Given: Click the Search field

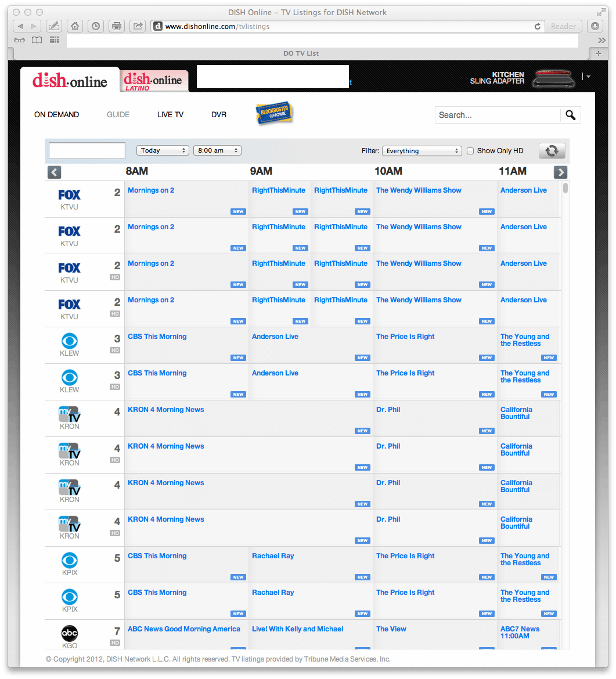Looking at the screenshot, I should click(498, 115).
